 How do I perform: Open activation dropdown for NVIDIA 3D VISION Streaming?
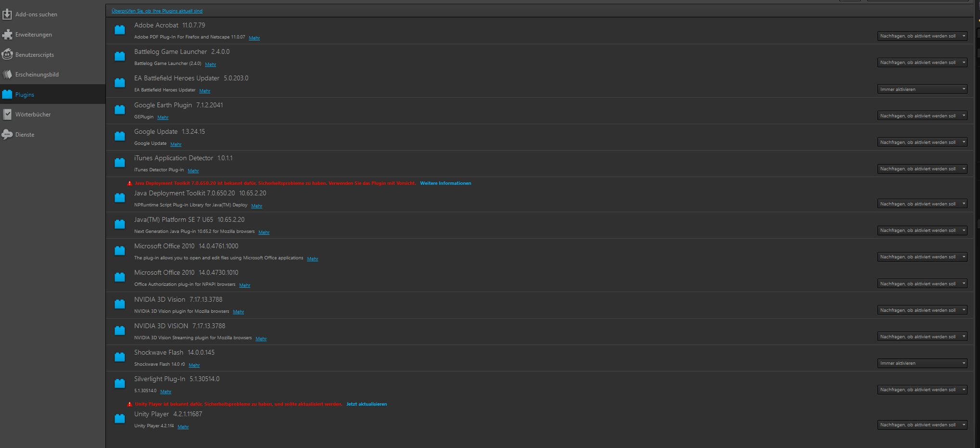pyautogui.click(x=922, y=337)
